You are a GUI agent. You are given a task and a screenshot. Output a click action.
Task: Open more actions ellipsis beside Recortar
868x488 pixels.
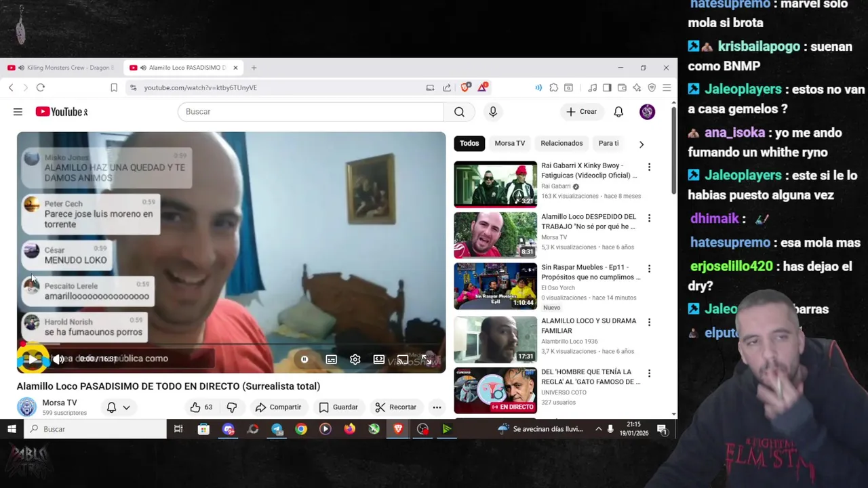pos(437,407)
